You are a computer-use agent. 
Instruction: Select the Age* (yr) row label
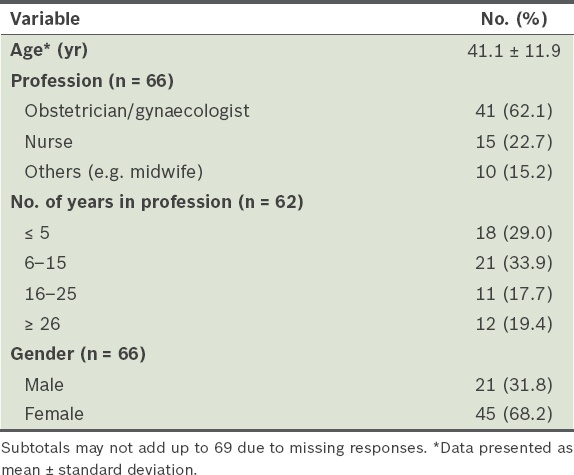[49, 50]
